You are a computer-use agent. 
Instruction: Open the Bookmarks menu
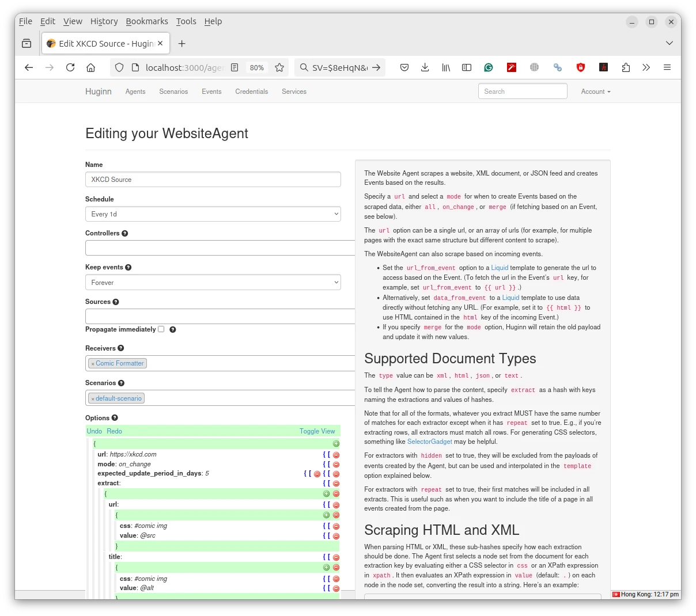147,21
